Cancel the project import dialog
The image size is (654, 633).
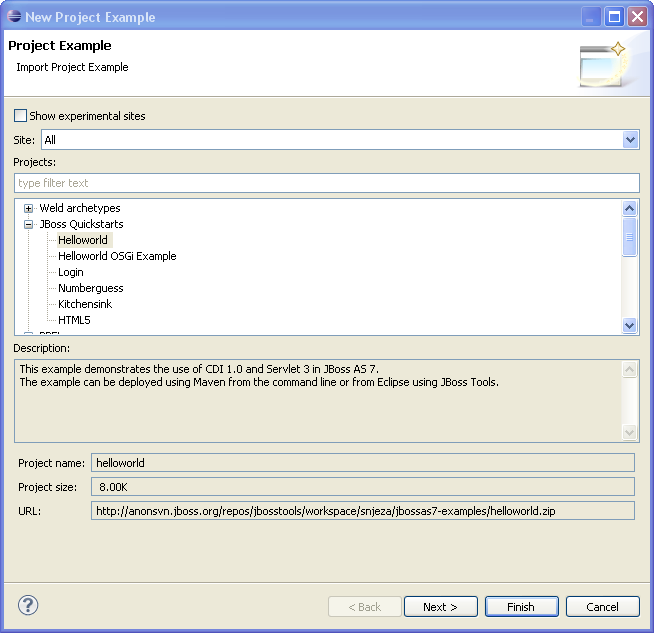click(x=602, y=607)
